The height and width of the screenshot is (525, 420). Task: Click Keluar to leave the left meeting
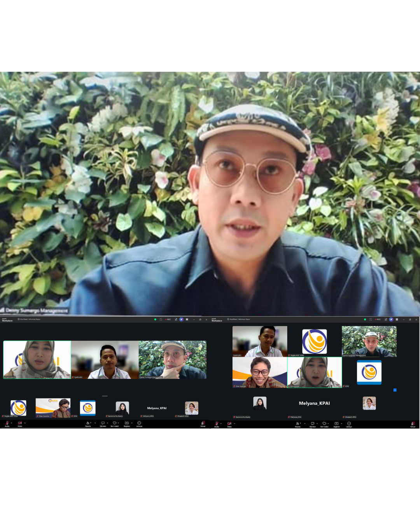pos(203,423)
